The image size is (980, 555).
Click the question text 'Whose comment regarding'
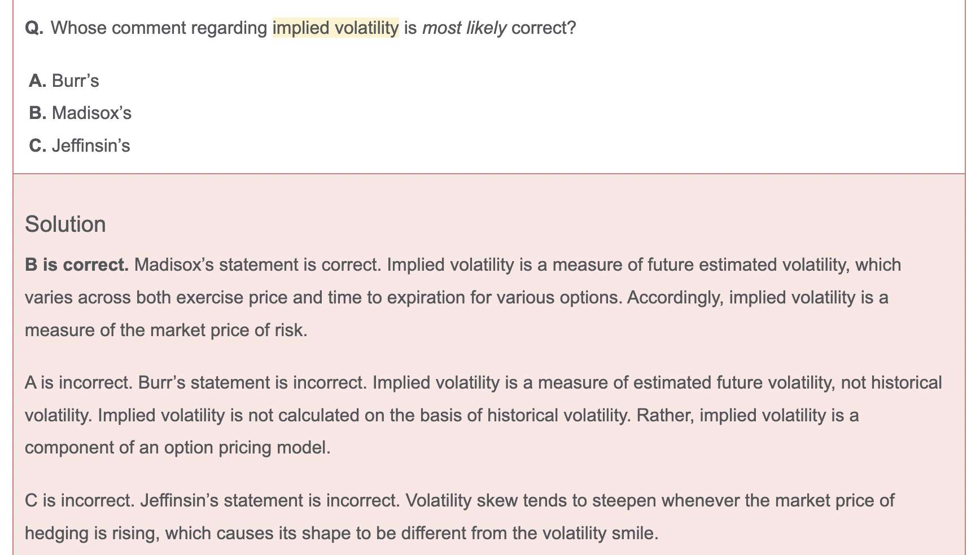click(159, 28)
